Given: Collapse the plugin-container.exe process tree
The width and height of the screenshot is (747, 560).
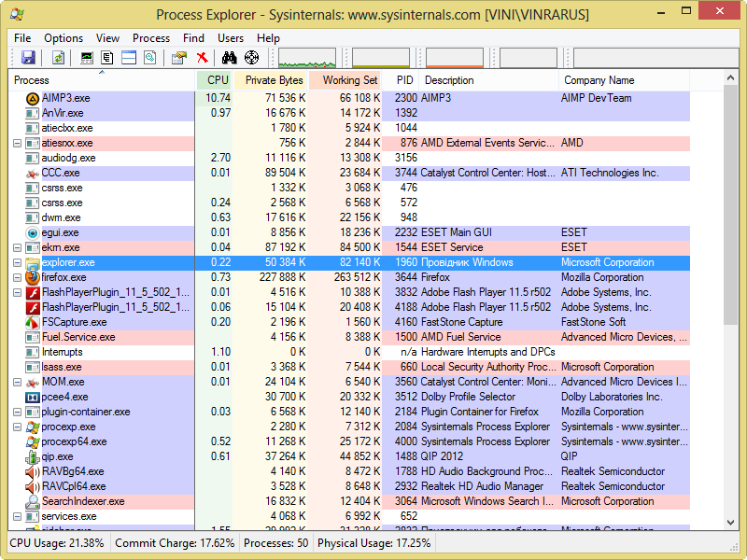Looking at the screenshot, I should tap(17, 412).
